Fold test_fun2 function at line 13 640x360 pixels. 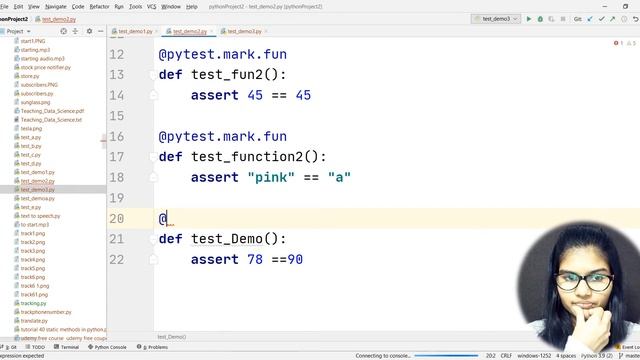click(153, 75)
